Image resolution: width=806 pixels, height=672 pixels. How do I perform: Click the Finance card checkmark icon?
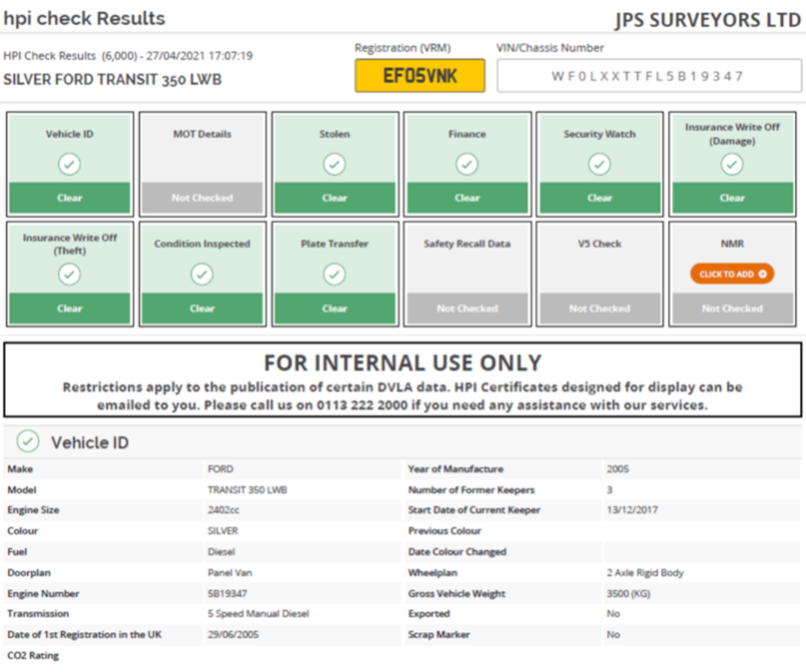pos(467,164)
